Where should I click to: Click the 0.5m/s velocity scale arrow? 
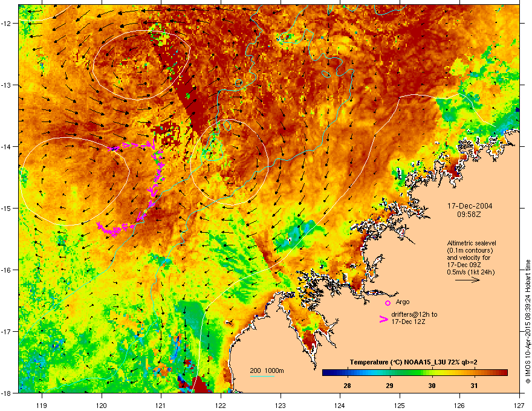pos(467,280)
